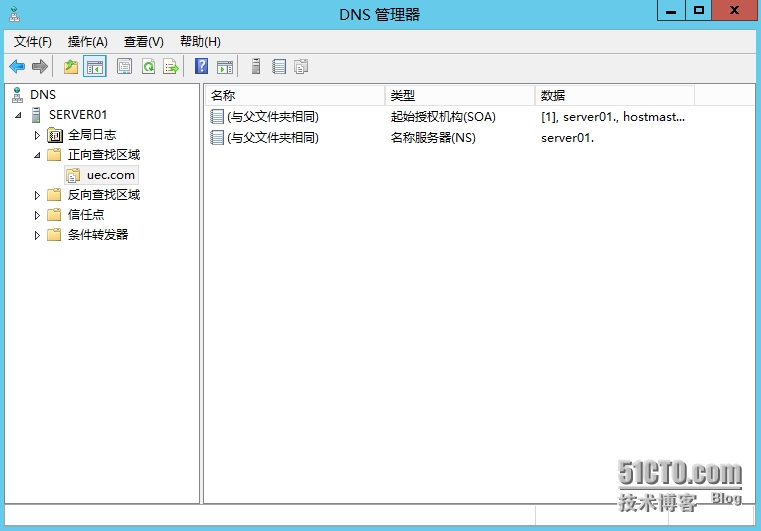Click the record icon beside the SOA entry
Viewport: 761px width, 531px height.
click(217, 116)
